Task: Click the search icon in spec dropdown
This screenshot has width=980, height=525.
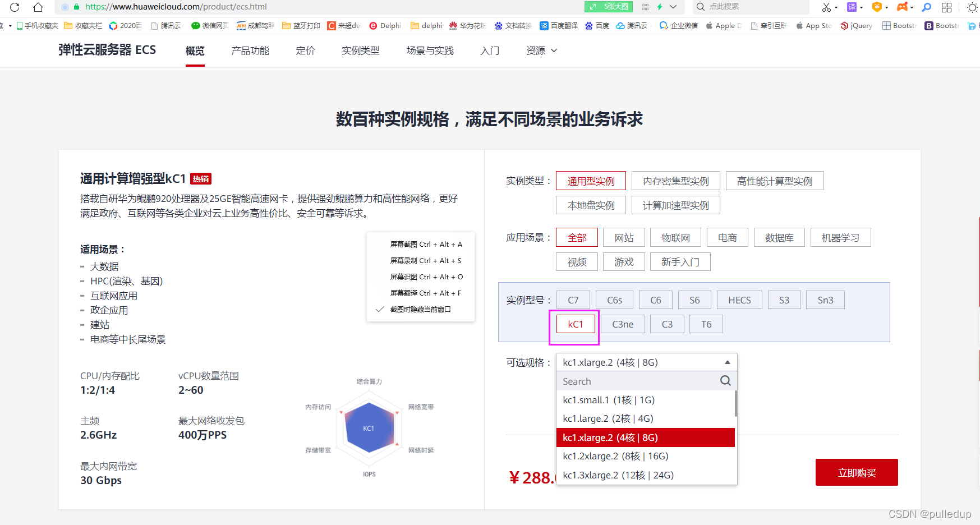Action: click(x=725, y=381)
